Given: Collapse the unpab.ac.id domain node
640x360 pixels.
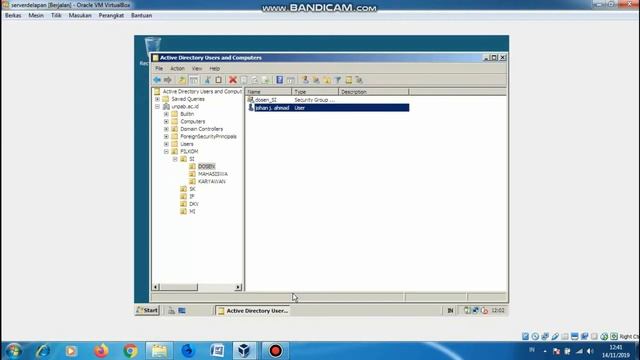Looking at the screenshot, I should click(158, 107).
